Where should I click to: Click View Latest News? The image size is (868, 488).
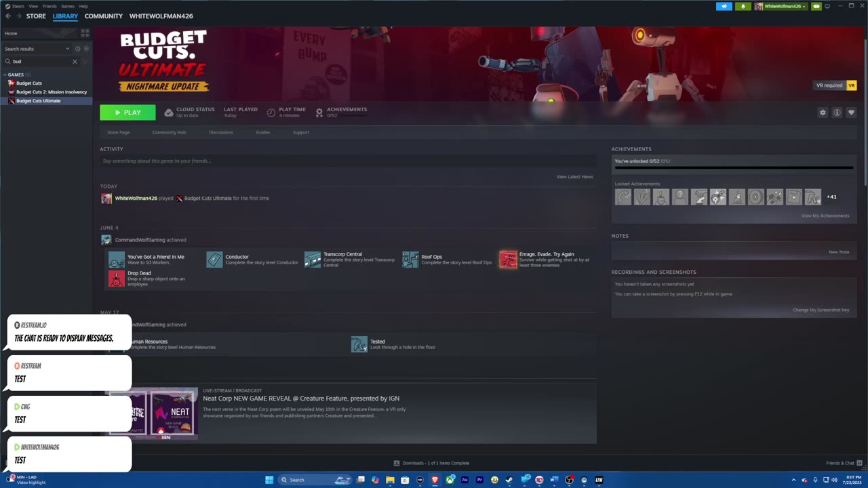click(x=575, y=177)
